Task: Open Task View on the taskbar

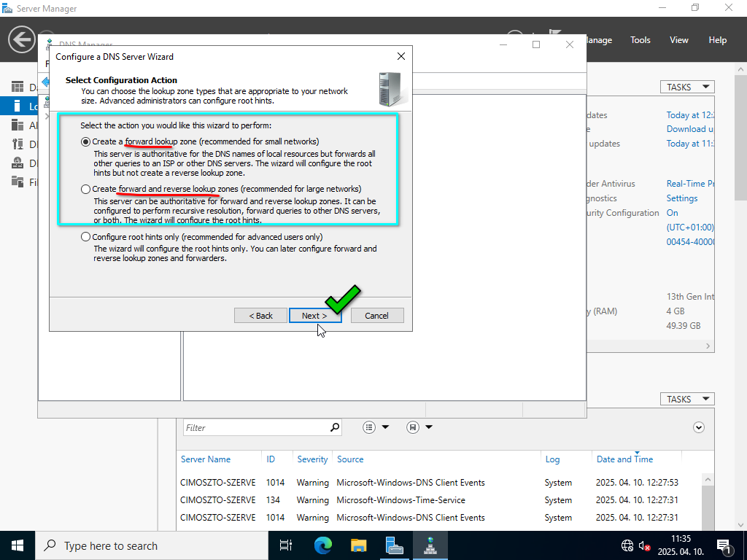Action: (286, 545)
